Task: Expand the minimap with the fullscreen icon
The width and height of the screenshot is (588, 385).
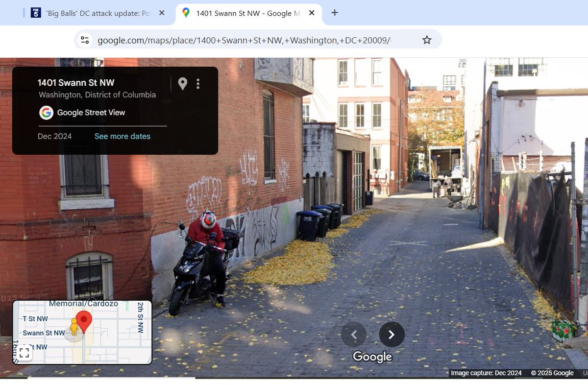Action: (24, 353)
